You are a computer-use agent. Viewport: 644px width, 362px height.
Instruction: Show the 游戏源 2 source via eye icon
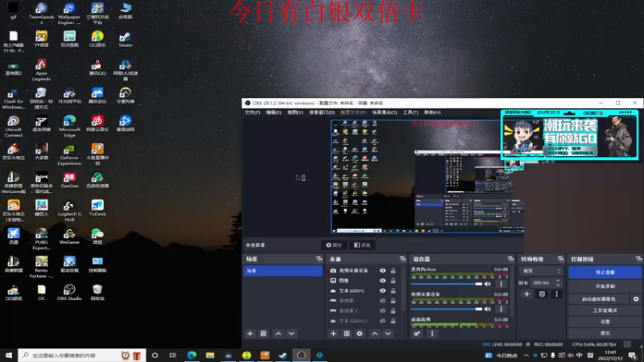(x=382, y=311)
